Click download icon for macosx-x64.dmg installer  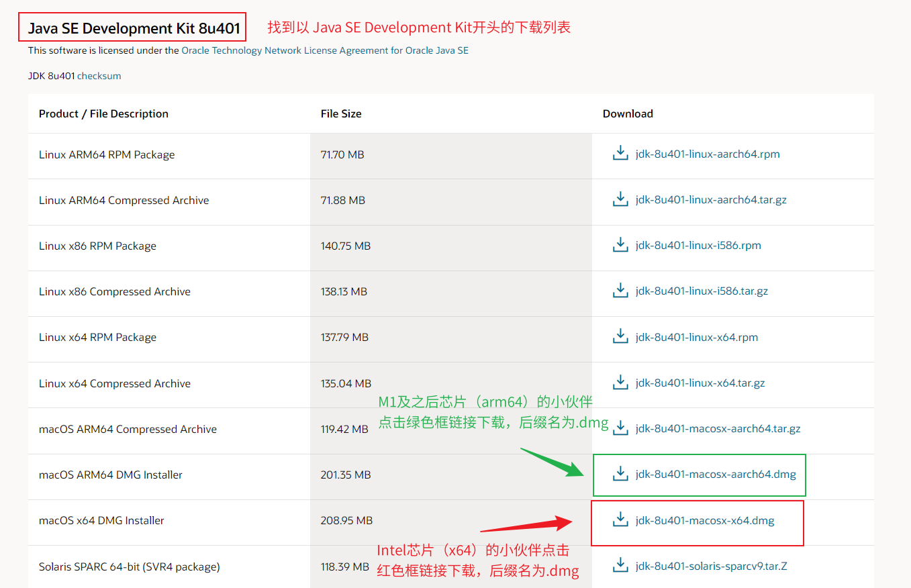[x=620, y=520]
